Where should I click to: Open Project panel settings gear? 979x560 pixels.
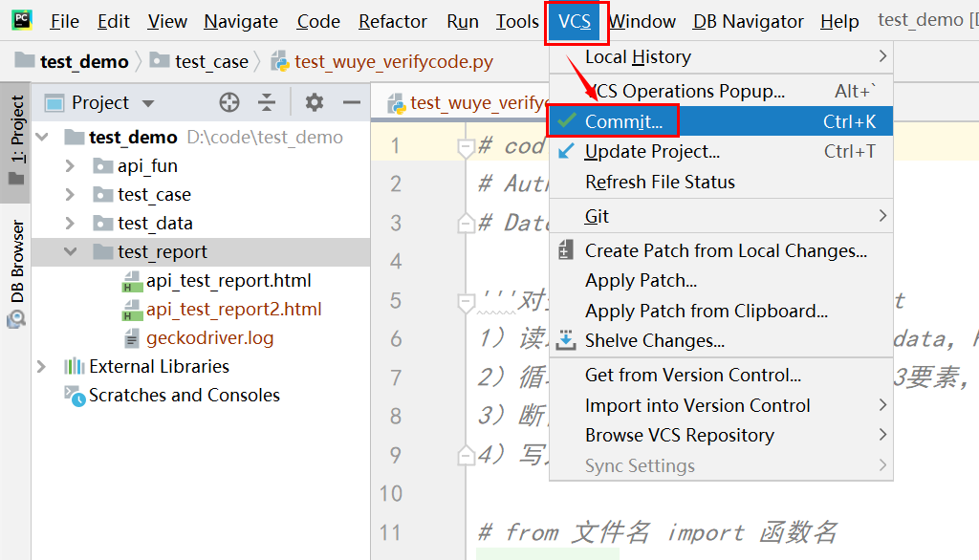pos(314,102)
